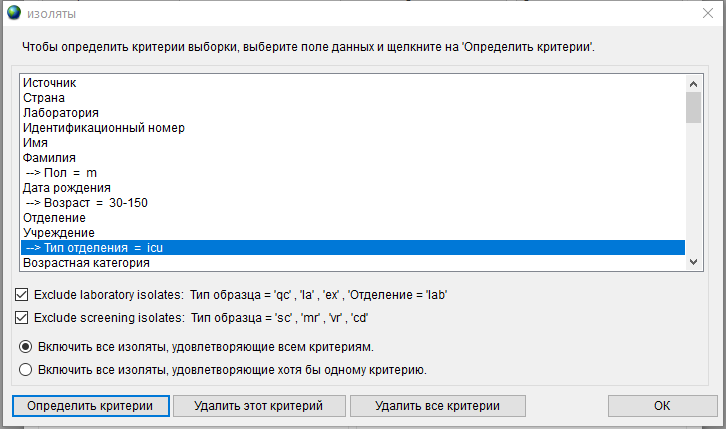
Task: Uncheck Exclude screening isolates checkbox
Action: [22, 317]
